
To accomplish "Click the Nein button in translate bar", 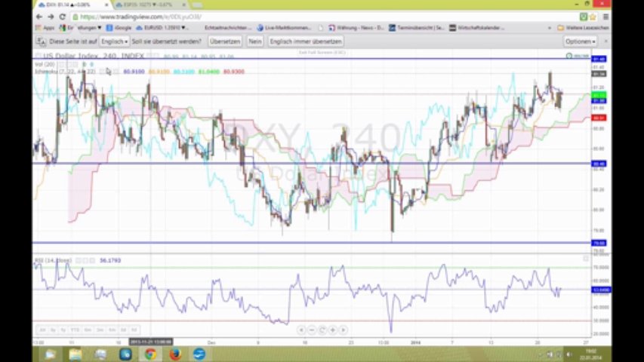I will (x=255, y=41).
